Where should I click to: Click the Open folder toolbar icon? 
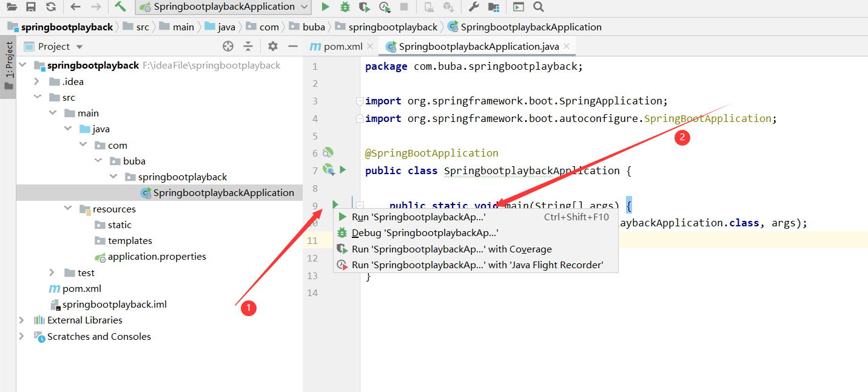click(12, 7)
